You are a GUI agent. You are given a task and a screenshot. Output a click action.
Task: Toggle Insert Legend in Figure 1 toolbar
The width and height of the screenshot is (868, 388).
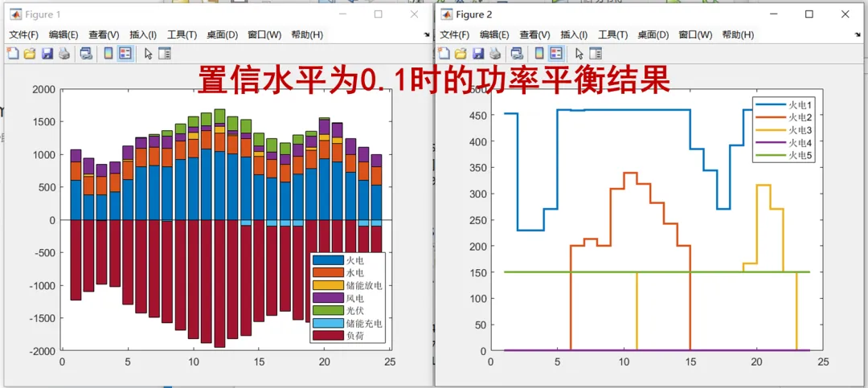tap(125, 54)
